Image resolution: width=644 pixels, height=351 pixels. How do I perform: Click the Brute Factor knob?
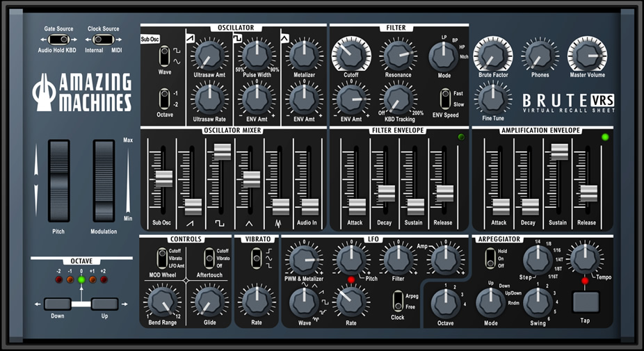(493, 55)
